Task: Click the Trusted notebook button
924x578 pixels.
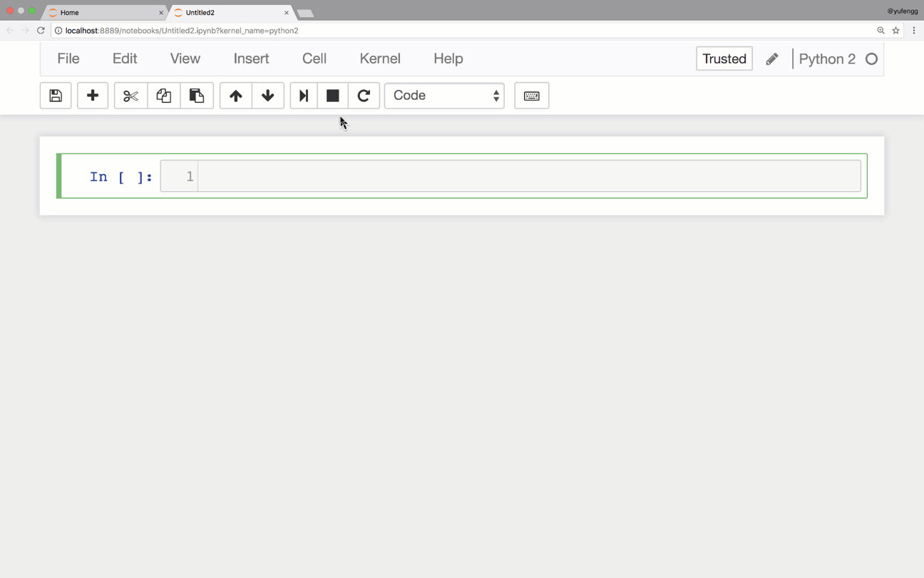Action: (724, 59)
